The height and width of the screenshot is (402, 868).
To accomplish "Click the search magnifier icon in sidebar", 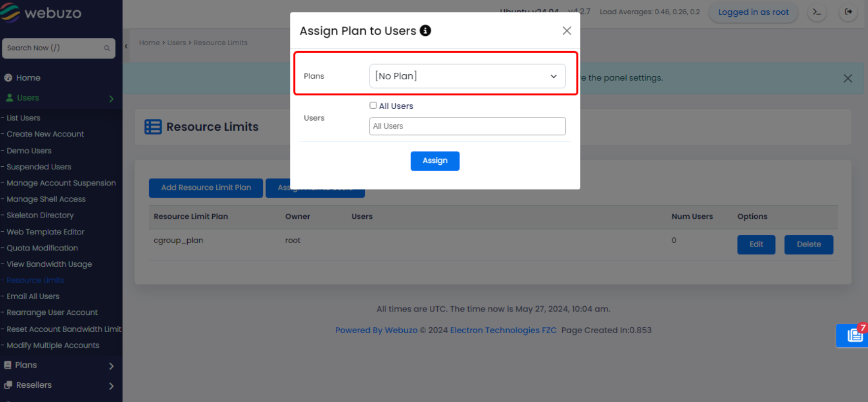I will click(107, 48).
